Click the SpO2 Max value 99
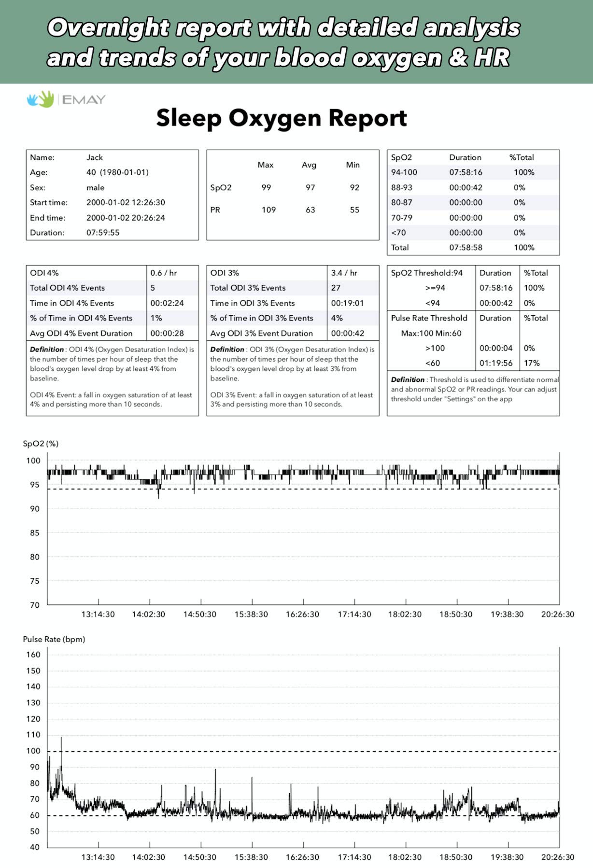Image resolution: width=593 pixels, height=868 pixels. coord(266,187)
